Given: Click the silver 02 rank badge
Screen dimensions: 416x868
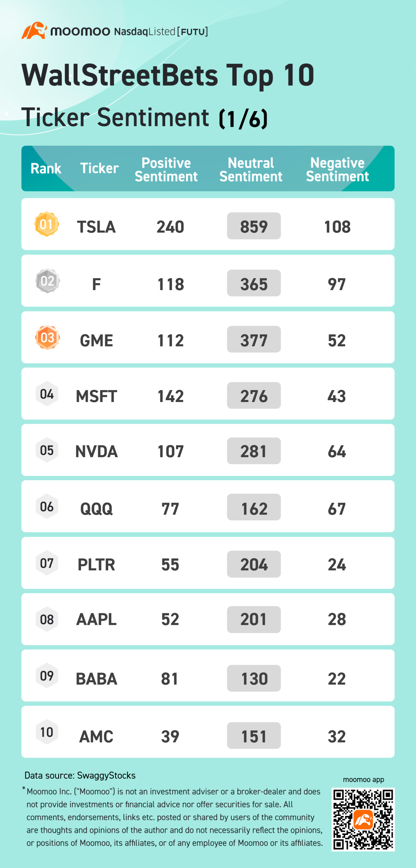Looking at the screenshot, I should click(x=48, y=281).
